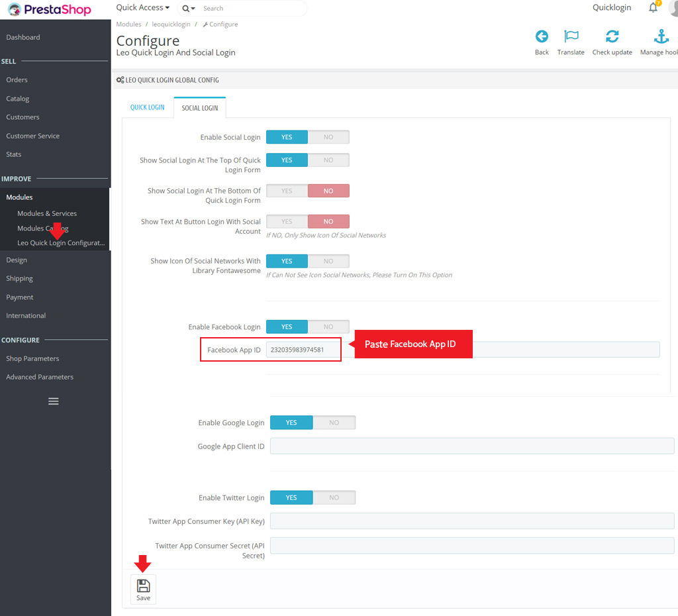Open Modules & Services submenu item
The image size is (678, 616).
47,213
